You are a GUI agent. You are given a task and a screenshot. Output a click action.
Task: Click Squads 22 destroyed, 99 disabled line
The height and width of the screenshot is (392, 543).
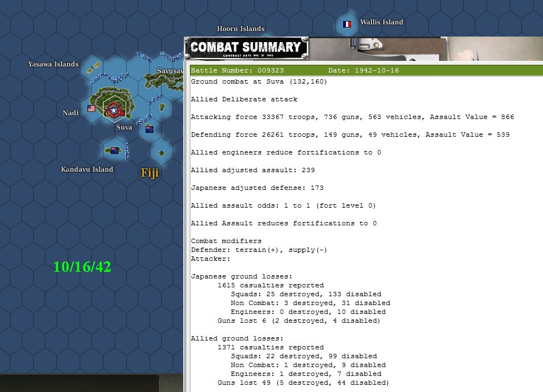304,357
